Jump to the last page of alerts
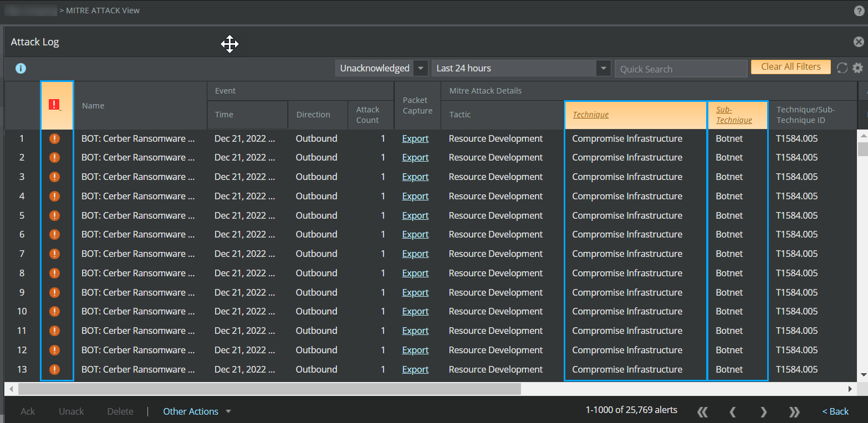Viewport: 868px width, 423px height. [x=794, y=411]
